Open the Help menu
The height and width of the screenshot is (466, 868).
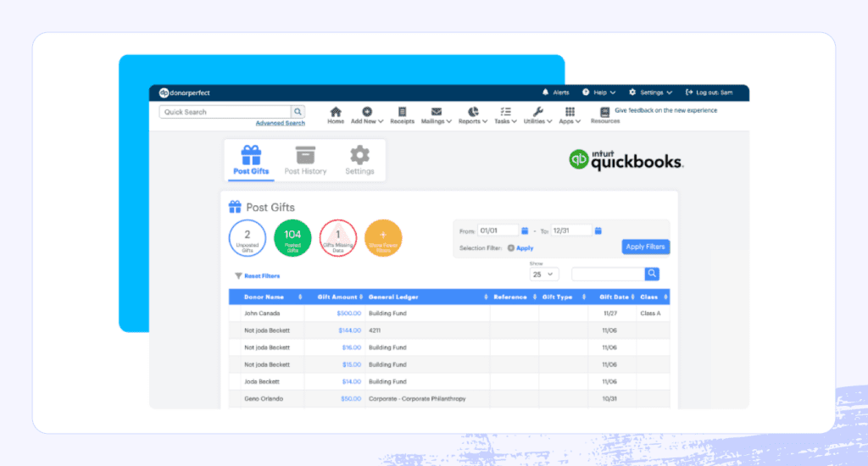tap(599, 92)
